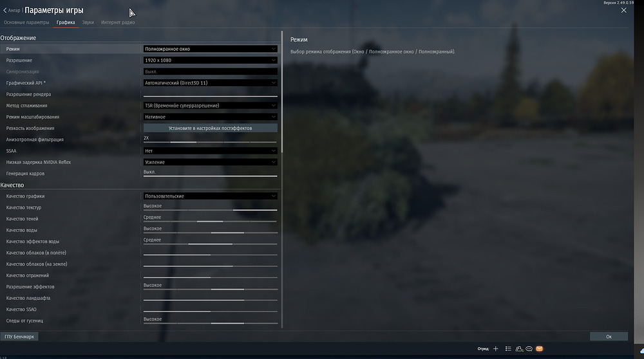Click the plus icon next to Отряд
644x359 pixels.
point(495,349)
